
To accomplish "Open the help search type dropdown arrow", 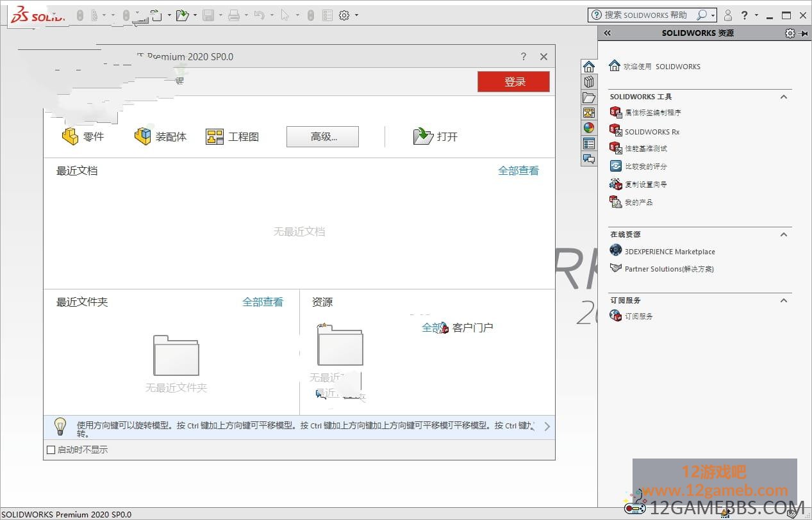I will coord(713,15).
